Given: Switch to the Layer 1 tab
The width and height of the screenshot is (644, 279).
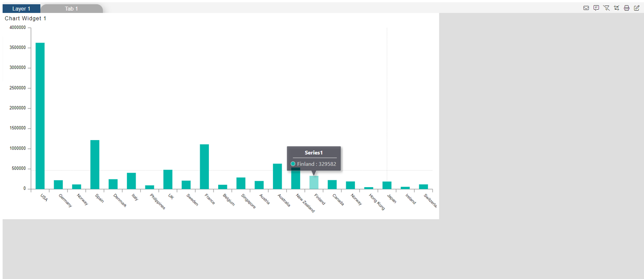Looking at the screenshot, I should pos(21,9).
